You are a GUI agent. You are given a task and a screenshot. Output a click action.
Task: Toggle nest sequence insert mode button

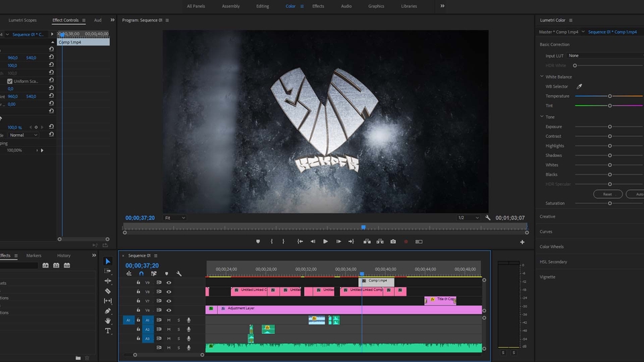(x=129, y=274)
